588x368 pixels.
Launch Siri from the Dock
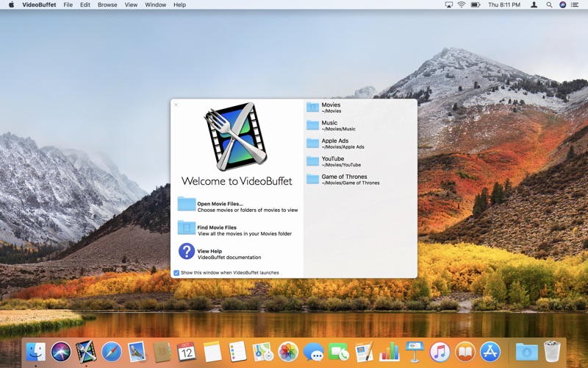click(x=61, y=352)
